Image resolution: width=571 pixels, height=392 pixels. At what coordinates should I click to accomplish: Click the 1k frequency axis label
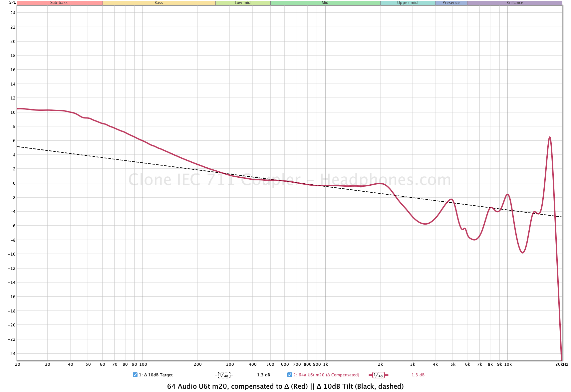tap(325, 364)
